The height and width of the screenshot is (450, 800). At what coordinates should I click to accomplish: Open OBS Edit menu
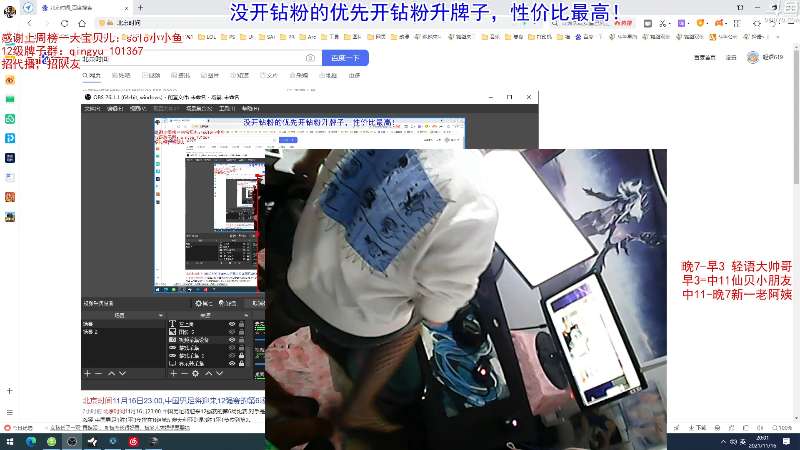(115, 109)
